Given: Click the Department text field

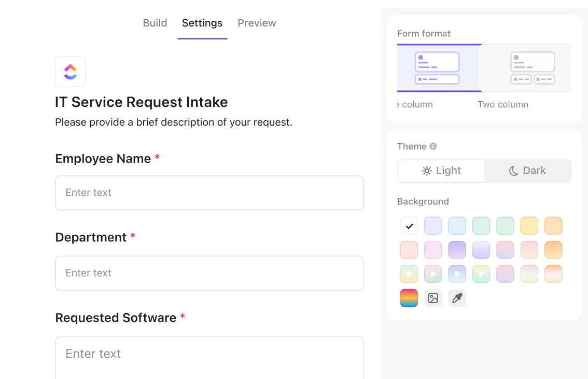Looking at the screenshot, I should pyautogui.click(x=209, y=273).
